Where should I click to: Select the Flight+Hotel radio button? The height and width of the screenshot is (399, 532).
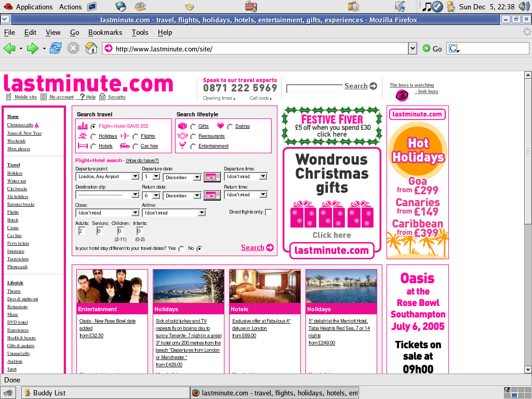click(94, 127)
